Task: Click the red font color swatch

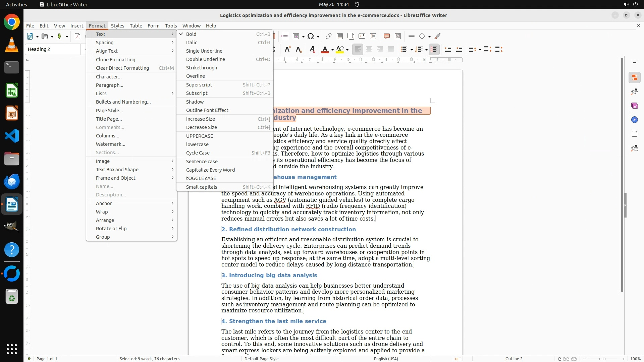Action: point(325,50)
